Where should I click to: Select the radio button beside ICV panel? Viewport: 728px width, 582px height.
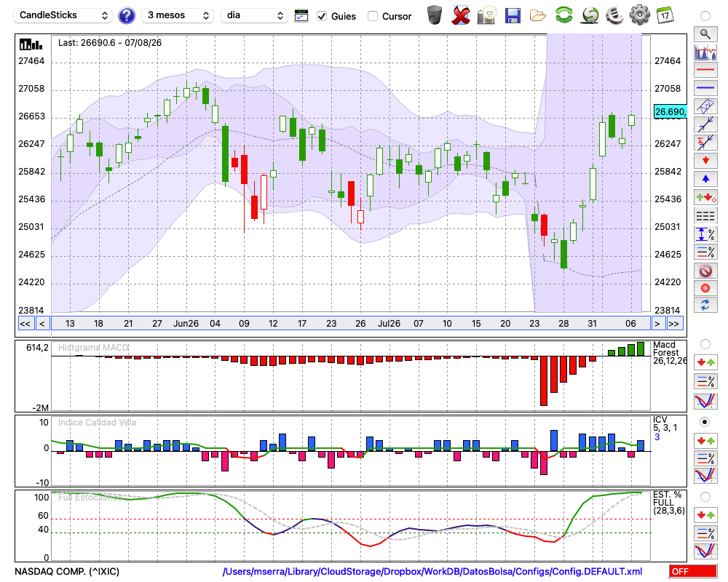(x=705, y=422)
